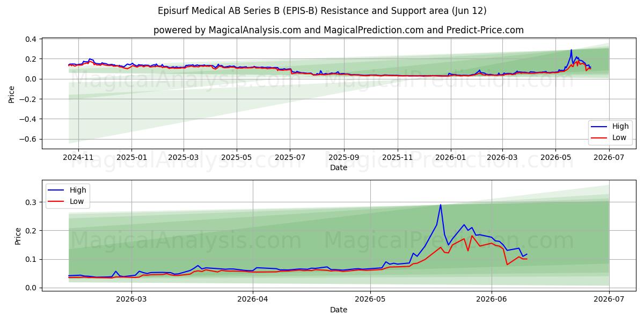The height and width of the screenshot is (322, 644).
Task: Click the upper chart '2025-05' date tick
Action: 237,158
